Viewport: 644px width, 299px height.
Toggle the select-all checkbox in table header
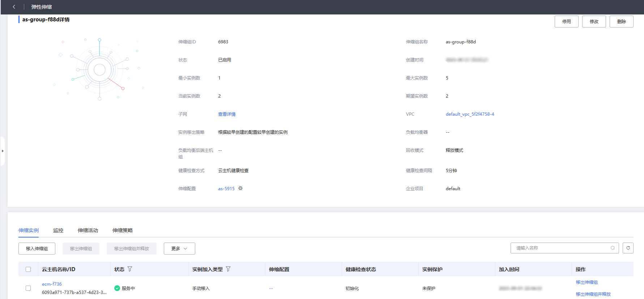[28, 269]
